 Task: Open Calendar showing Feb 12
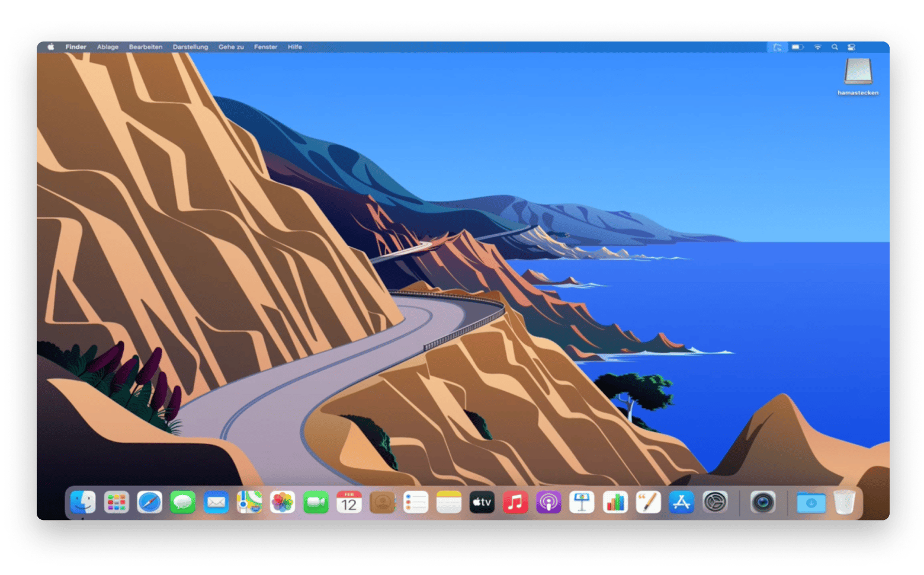tap(349, 503)
